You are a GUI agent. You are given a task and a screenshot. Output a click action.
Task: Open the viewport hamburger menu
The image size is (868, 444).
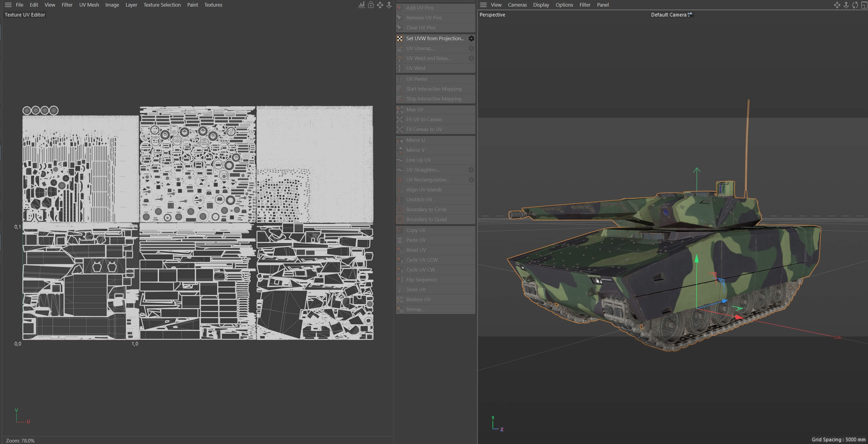483,5
